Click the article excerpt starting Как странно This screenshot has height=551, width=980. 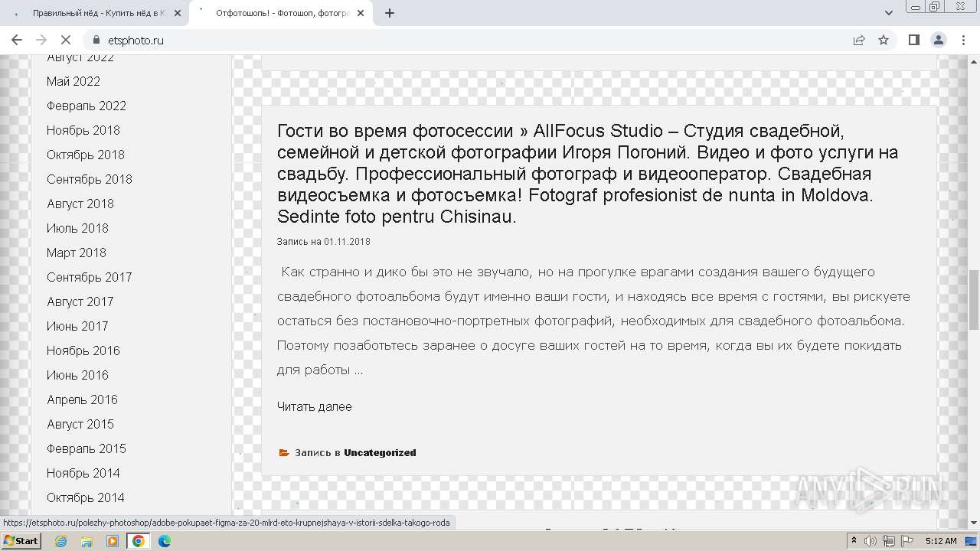593,321
